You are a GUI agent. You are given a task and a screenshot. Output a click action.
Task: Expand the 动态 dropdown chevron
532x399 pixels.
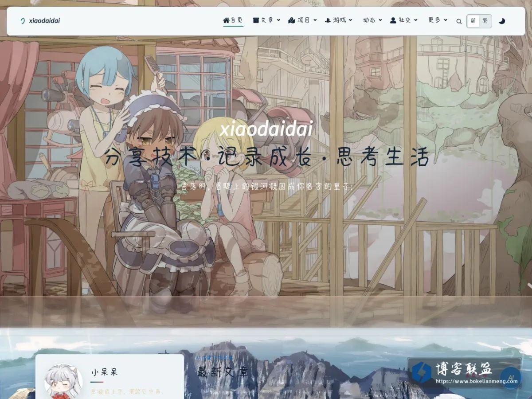[380, 20]
